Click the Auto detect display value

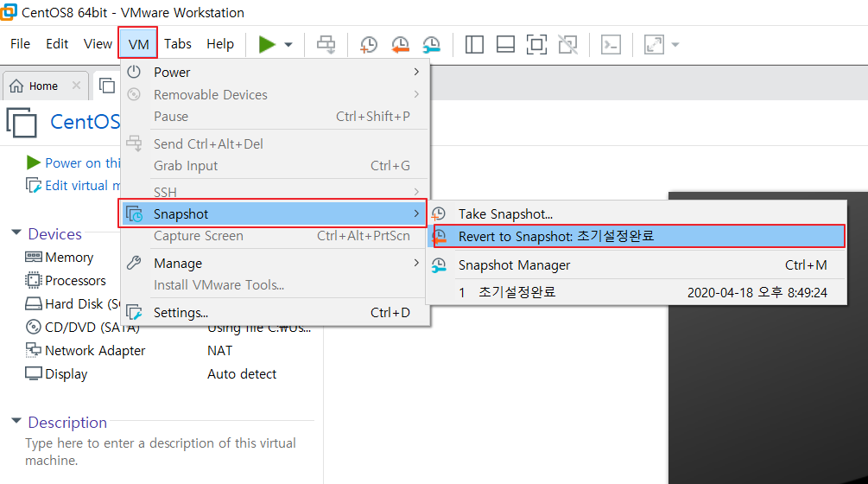click(x=242, y=373)
